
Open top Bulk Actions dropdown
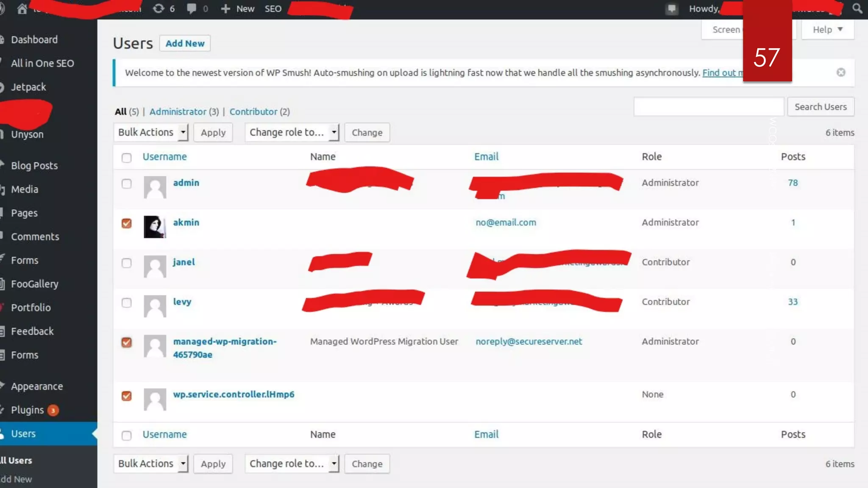[x=150, y=132]
